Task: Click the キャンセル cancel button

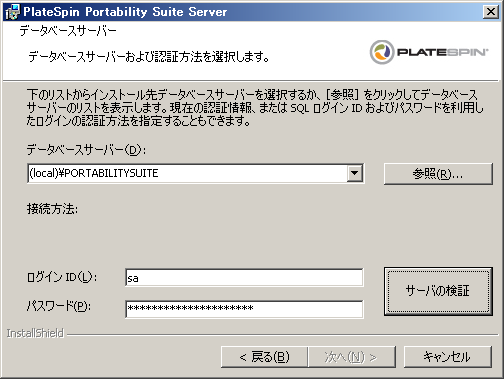Action: click(x=447, y=357)
